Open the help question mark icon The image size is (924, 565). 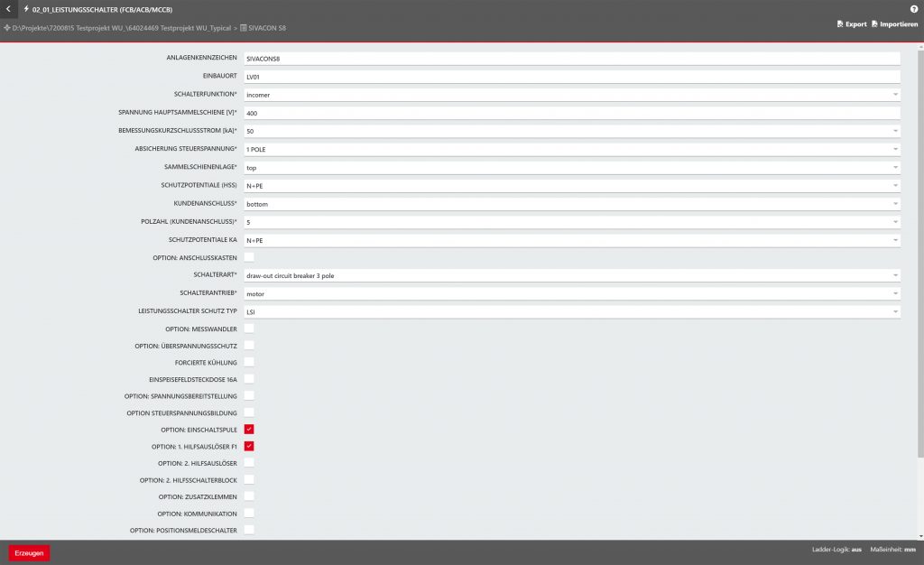(x=913, y=9)
